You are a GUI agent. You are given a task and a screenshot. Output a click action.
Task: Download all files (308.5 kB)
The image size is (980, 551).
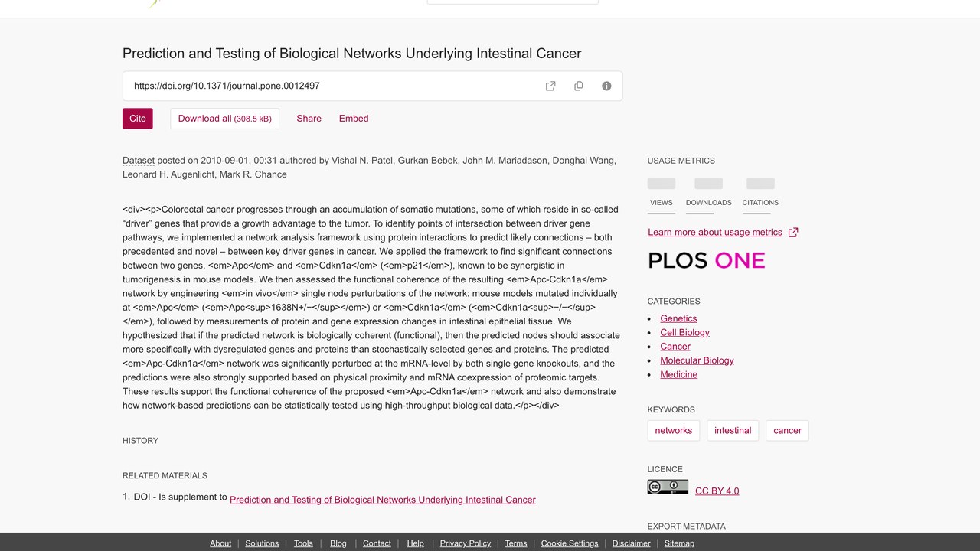point(225,119)
